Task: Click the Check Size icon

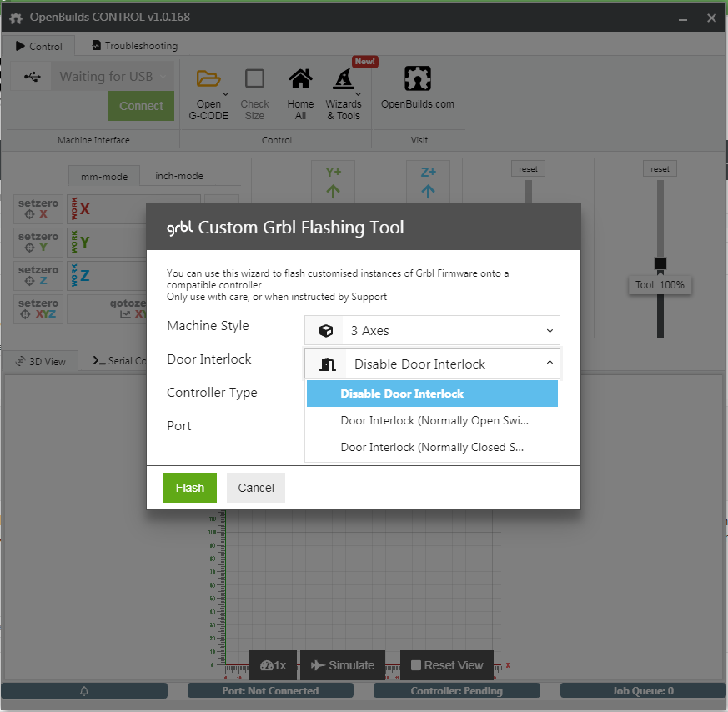Action: (254, 79)
